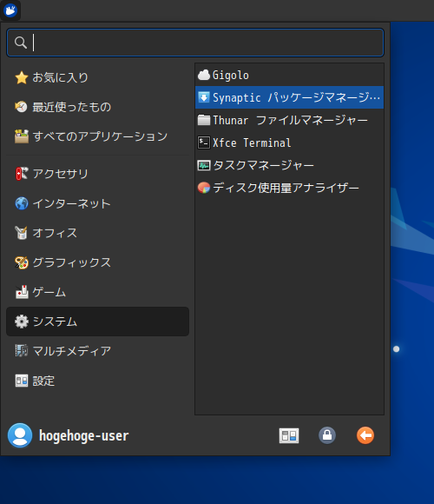Click the settings panel icon for 設定
This screenshot has height=504, width=434.
pos(22,381)
